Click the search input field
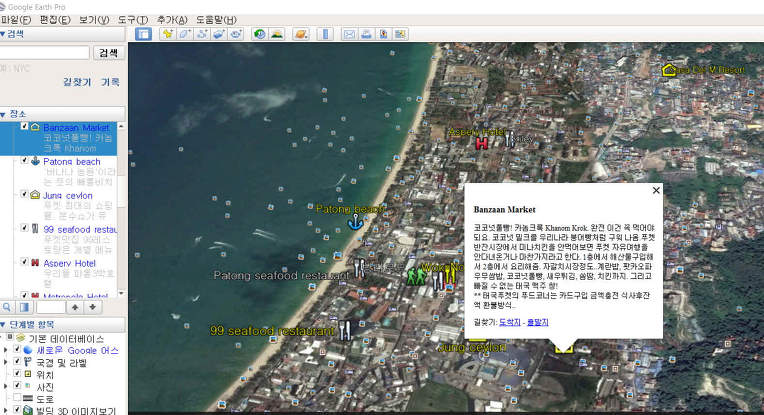764x415 pixels. tap(44, 53)
